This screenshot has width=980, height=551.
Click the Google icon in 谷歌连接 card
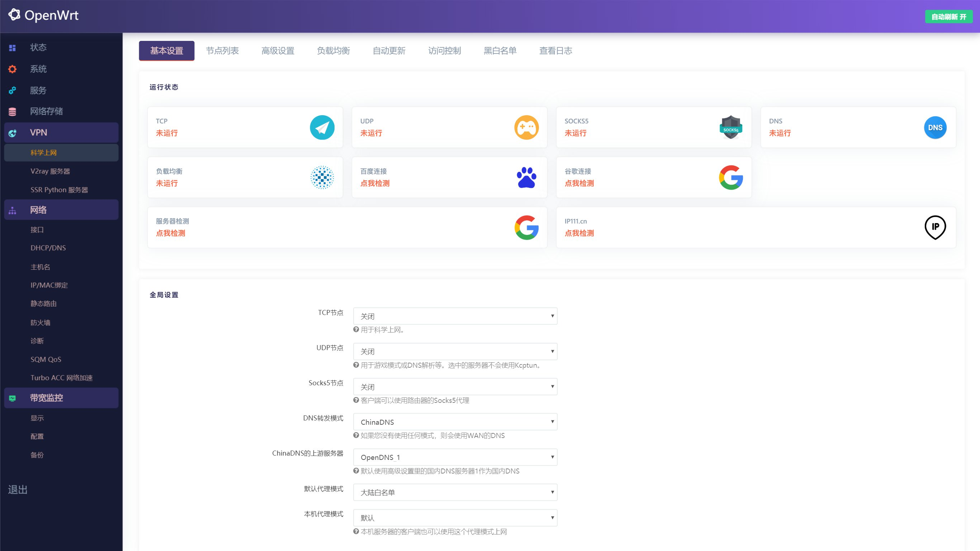[731, 177]
